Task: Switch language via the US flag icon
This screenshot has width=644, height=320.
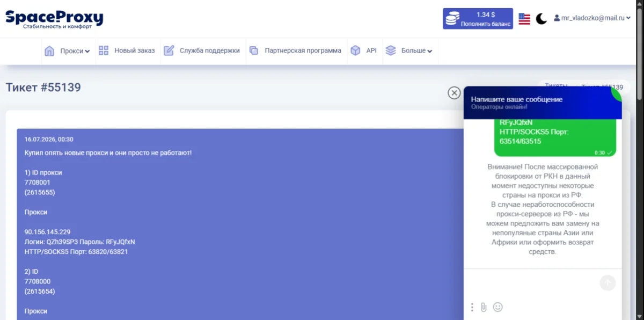Action: 524,19
